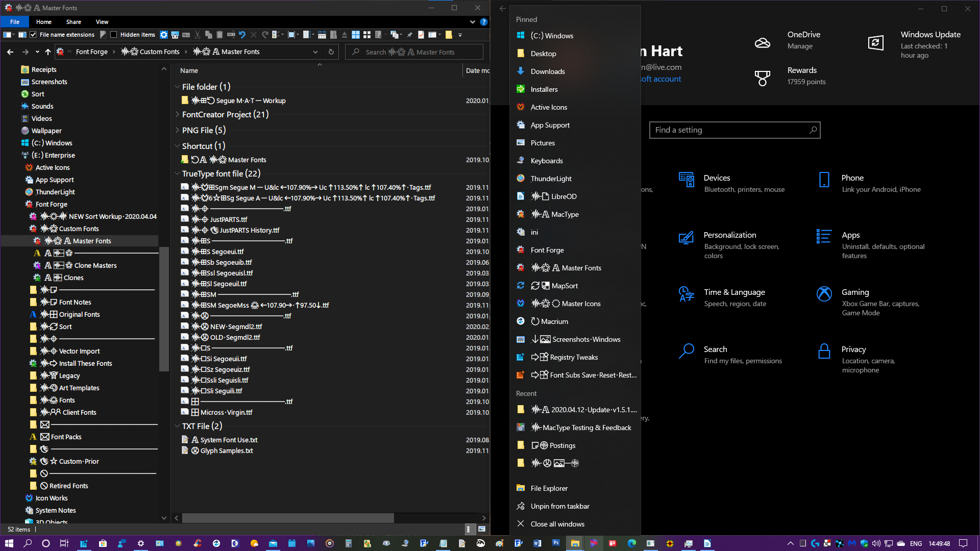Select Close all windows in jump list
This screenshot has width=980, height=551.
click(x=575, y=524)
